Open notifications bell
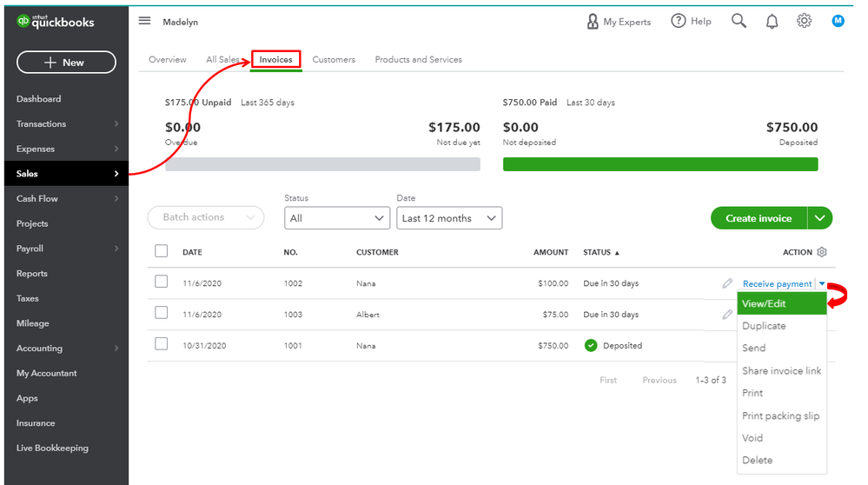 click(x=772, y=22)
